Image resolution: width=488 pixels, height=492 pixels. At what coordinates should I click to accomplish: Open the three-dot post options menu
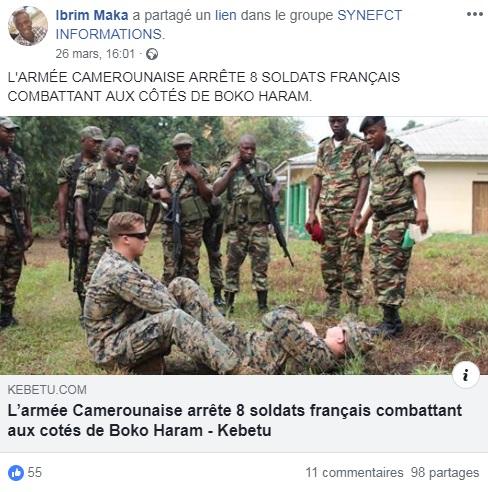point(475,14)
